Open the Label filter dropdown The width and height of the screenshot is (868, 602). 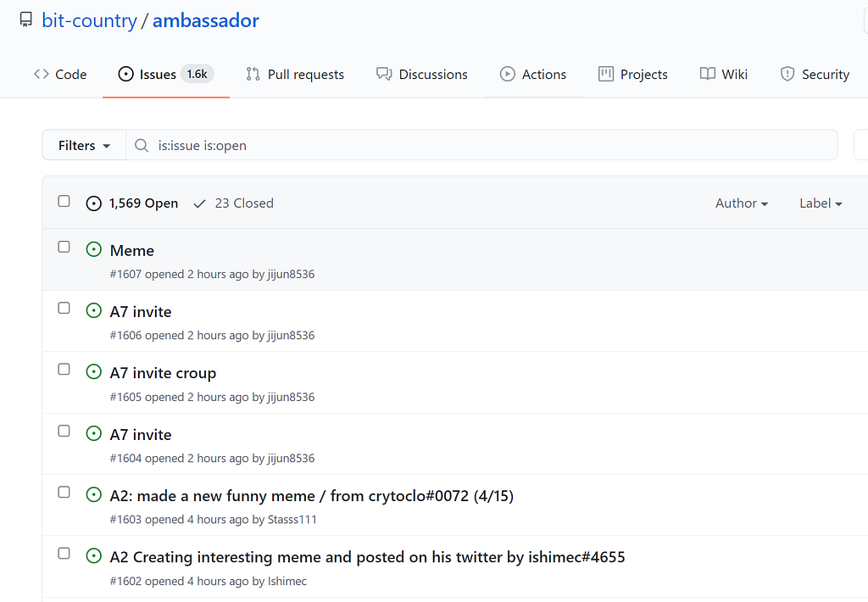click(x=821, y=203)
